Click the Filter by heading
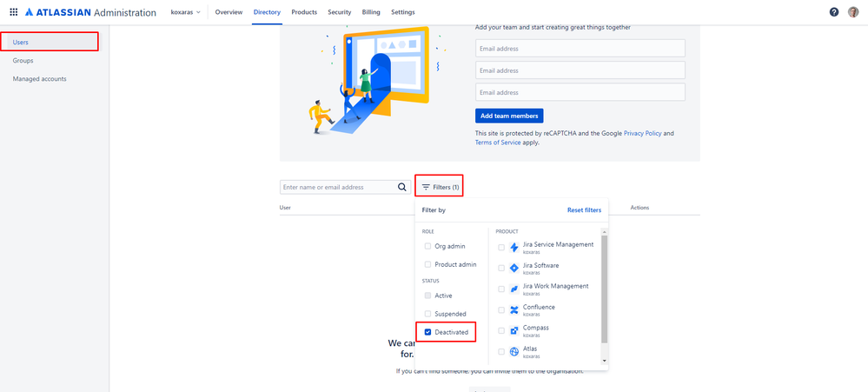Viewport: 868px width, 392px height. click(434, 210)
